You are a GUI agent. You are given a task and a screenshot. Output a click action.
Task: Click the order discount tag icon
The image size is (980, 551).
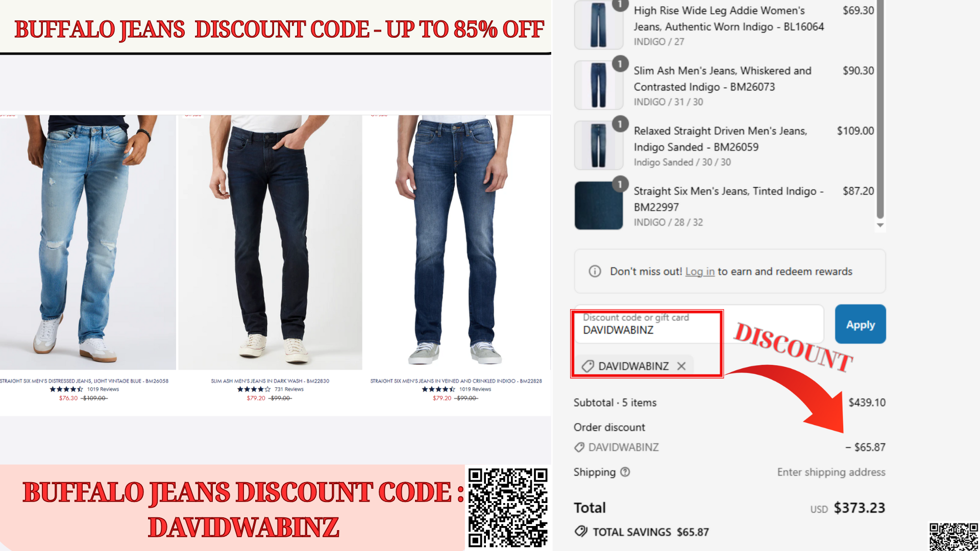point(579,447)
